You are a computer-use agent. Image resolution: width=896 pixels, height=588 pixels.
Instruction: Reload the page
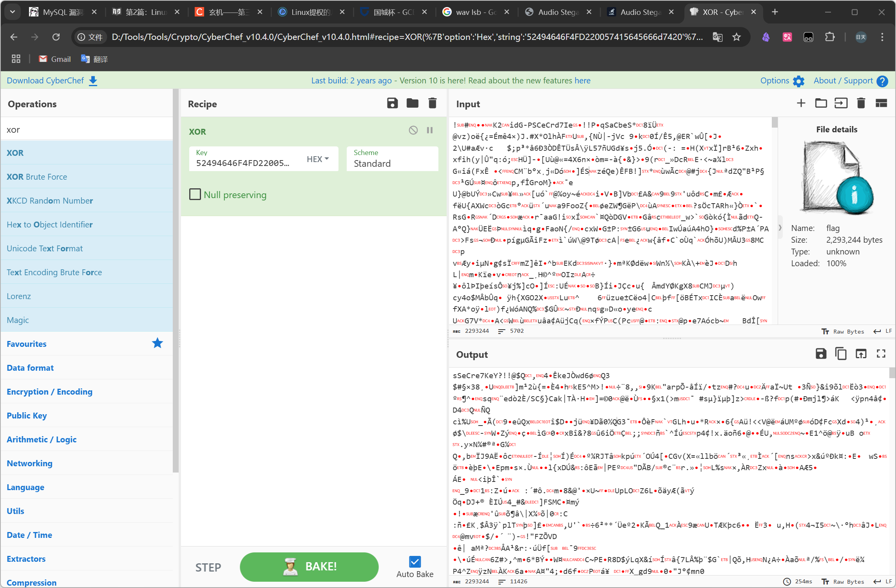[x=56, y=37]
